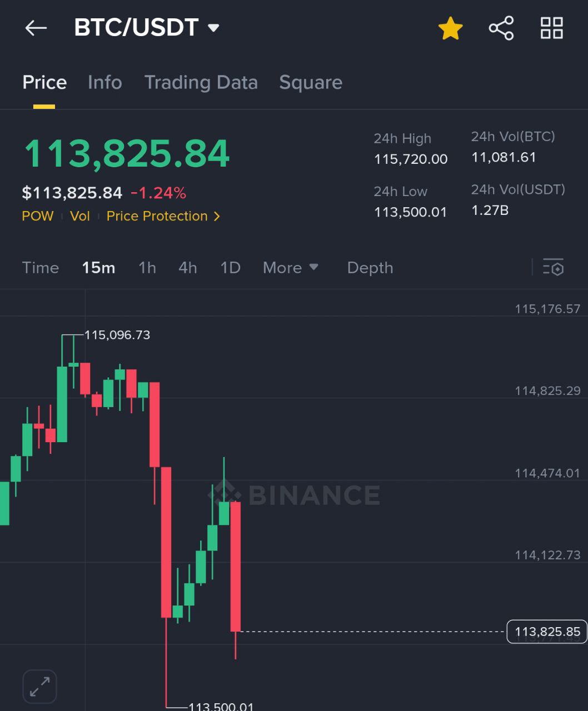
Task: Open the More intervals dropdown
Action: tap(291, 268)
